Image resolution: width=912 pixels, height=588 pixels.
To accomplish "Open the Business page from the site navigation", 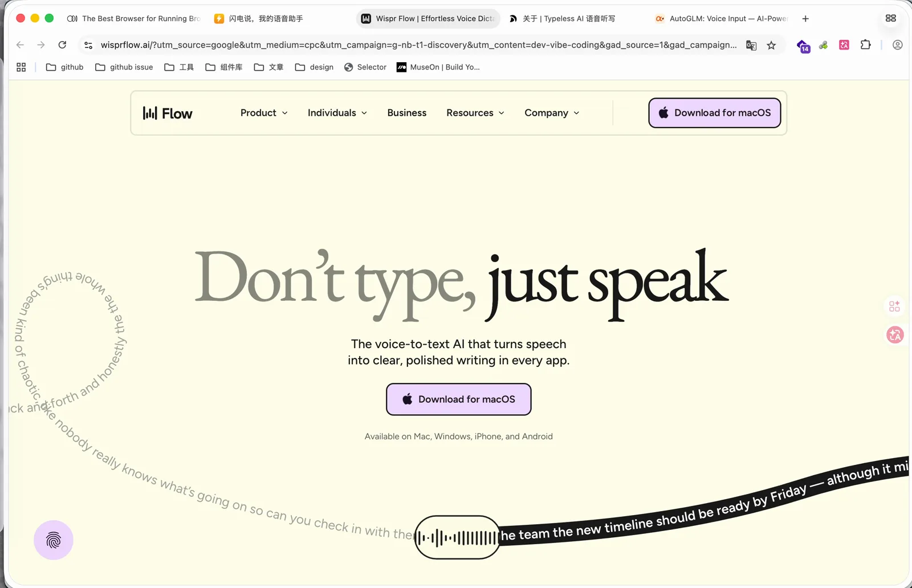I will click(x=407, y=113).
